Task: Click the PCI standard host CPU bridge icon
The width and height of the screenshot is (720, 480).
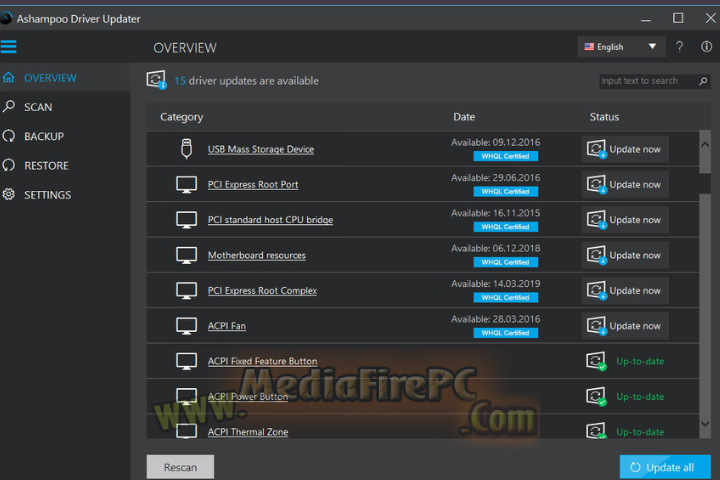Action: pyautogui.click(x=186, y=220)
